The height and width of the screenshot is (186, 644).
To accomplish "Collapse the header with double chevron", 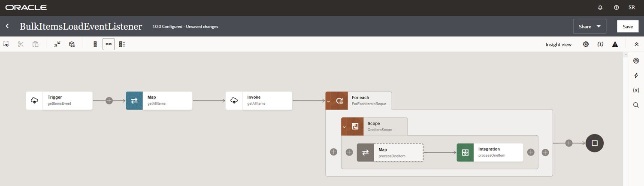I will (637, 44).
